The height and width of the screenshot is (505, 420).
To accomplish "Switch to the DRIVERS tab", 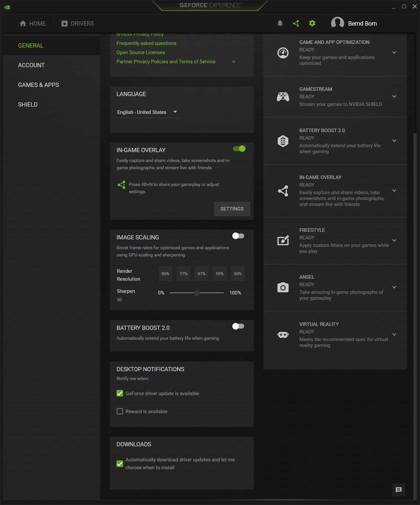I will (x=78, y=23).
